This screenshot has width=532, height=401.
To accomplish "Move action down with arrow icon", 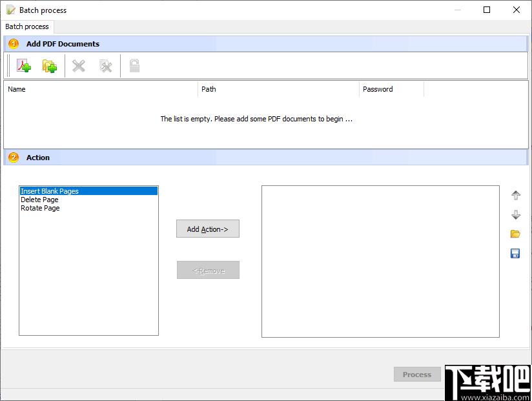I will 516,215.
